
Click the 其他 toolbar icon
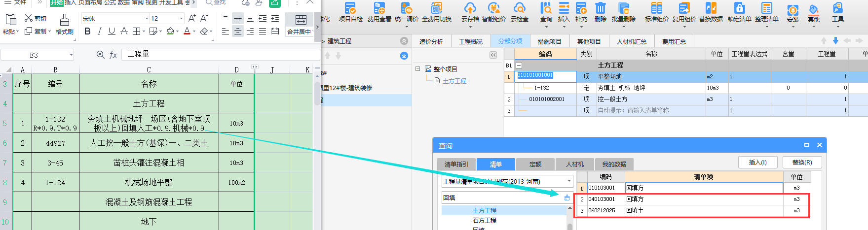click(x=814, y=10)
